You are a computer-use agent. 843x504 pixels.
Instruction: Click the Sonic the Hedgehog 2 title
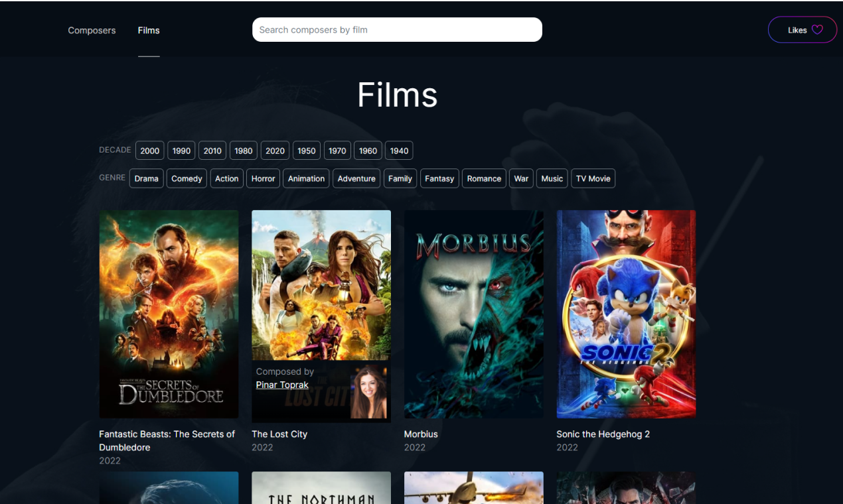tap(603, 434)
